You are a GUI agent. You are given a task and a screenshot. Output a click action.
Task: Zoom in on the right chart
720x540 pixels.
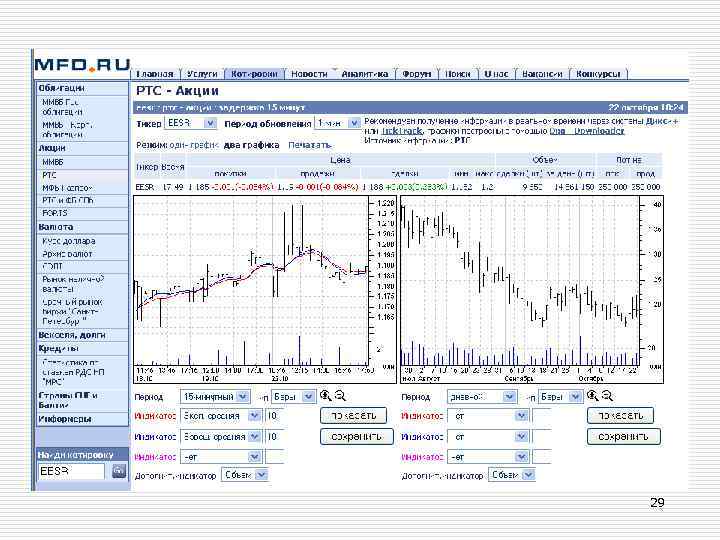click(592, 395)
